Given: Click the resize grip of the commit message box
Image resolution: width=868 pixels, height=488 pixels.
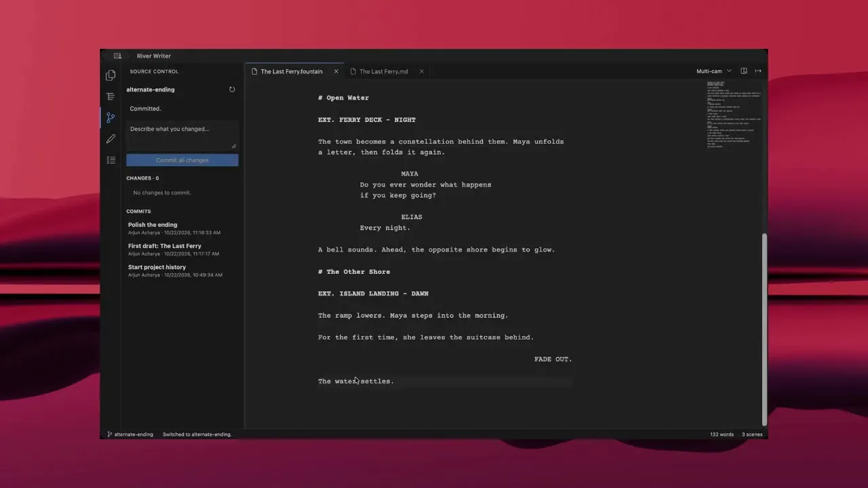Looking at the screenshot, I should [234, 146].
